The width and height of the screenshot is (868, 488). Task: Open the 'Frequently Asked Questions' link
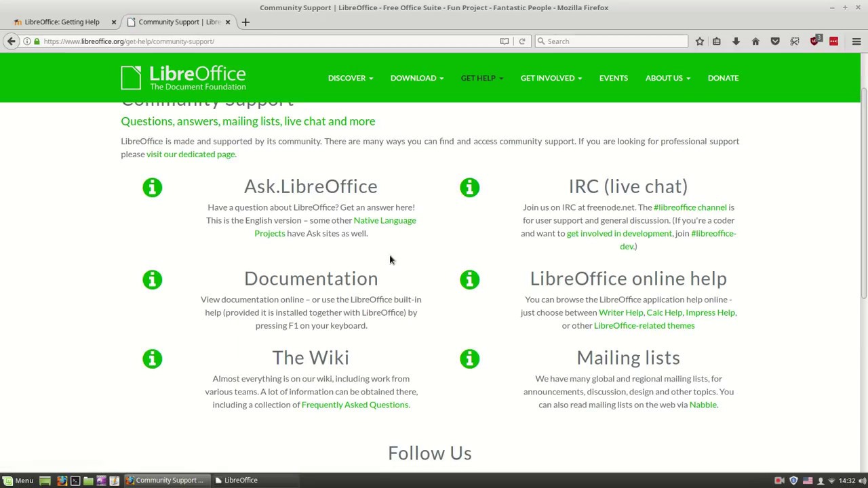coord(355,405)
